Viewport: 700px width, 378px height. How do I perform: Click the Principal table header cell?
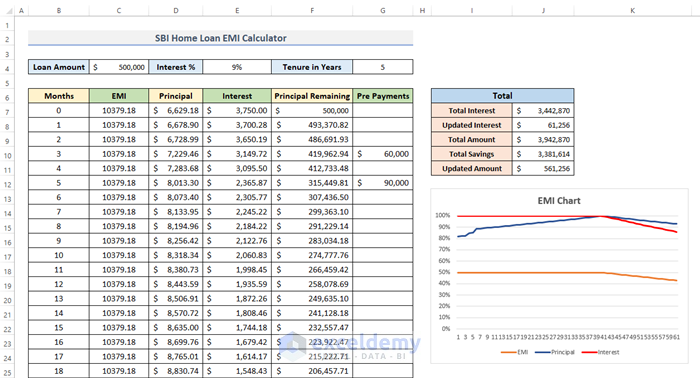(x=175, y=96)
